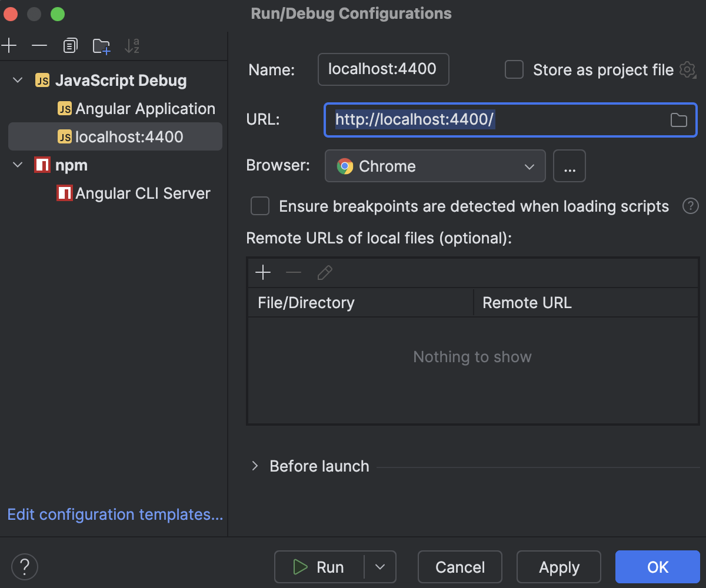Copy the localhost:4400 configuration
The width and height of the screenshot is (706, 588).
click(x=70, y=45)
